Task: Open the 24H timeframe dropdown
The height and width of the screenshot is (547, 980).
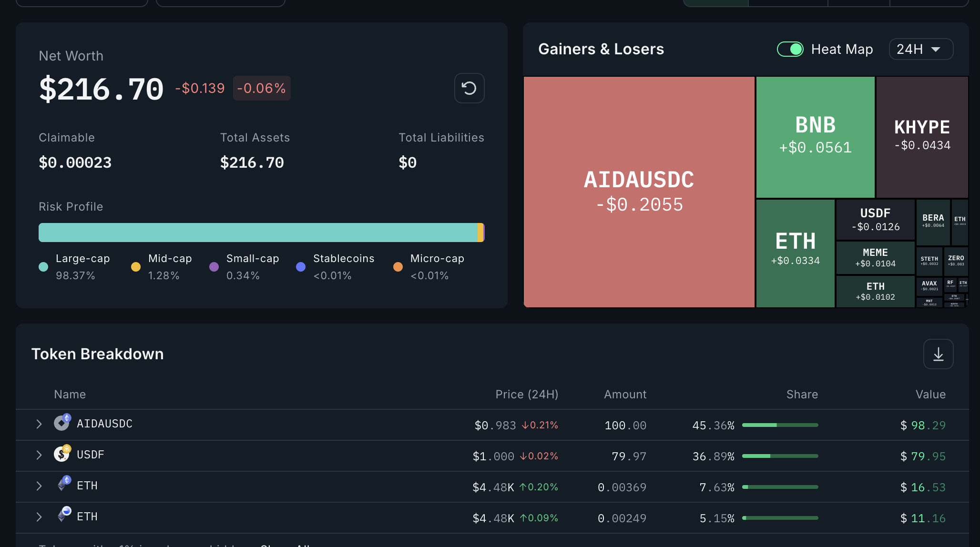Action: pos(920,49)
